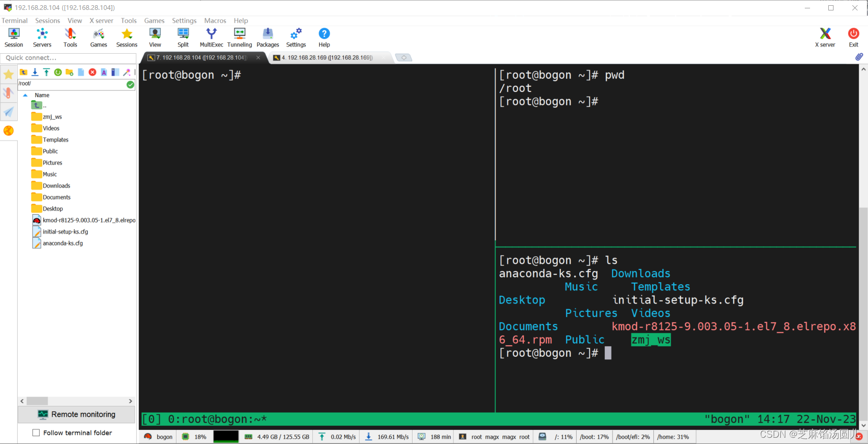Open the star favorites sidebar tab
The width and height of the screenshot is (868, 444).
pyautogui.click(x=8, y=75)
